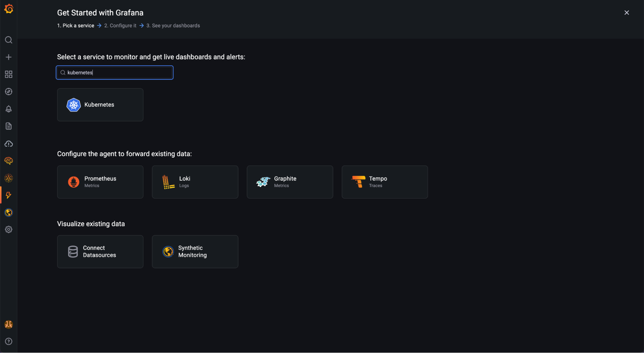The width and height of the screenshot is (644, 353).
Task: Open the Explore compass icon
Action: coord(9,92)
